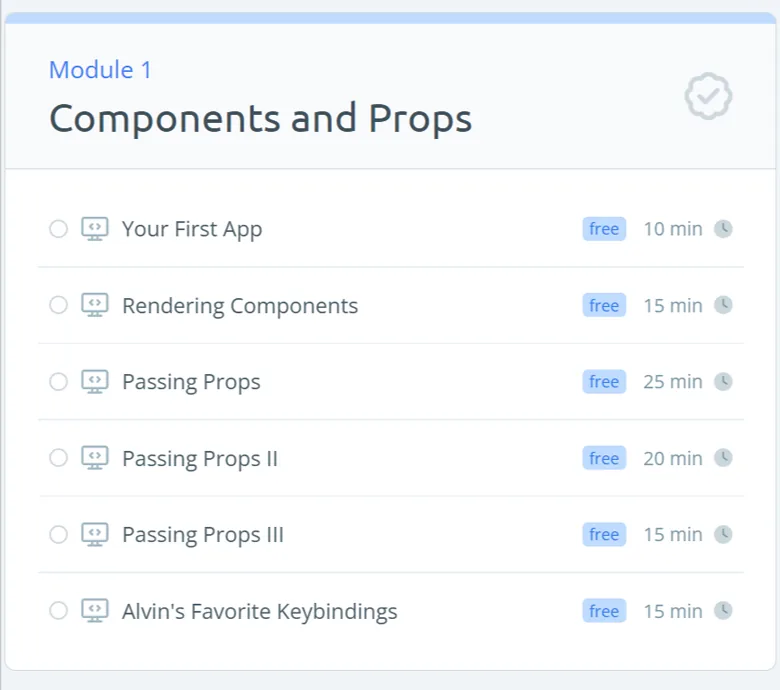Click the clock icon next to 10 min
The width and height of the screenshot is (780, 690).
click(723, 229)
